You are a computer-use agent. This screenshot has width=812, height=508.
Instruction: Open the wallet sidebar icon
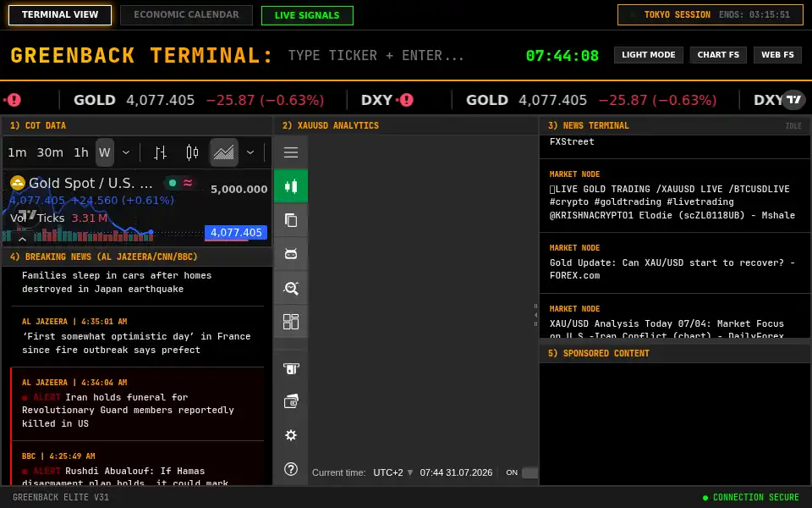pyautogui.click(x=290, y=401)
